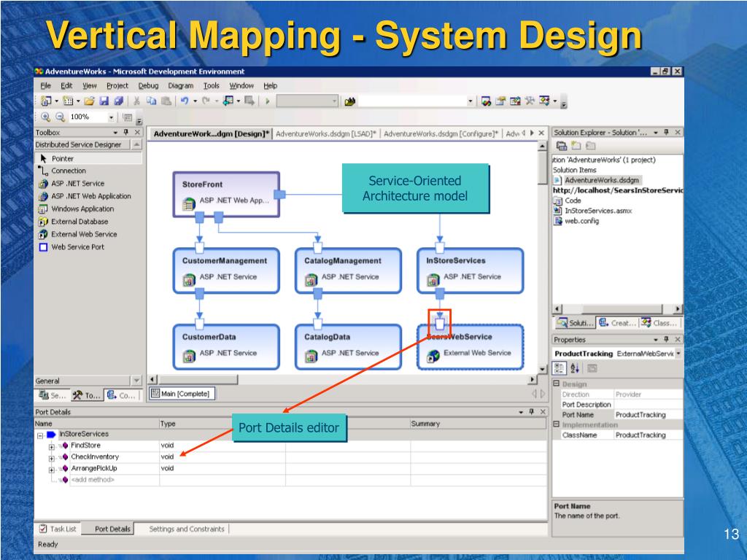Open Settings and Constraints tab

point(187,529)
